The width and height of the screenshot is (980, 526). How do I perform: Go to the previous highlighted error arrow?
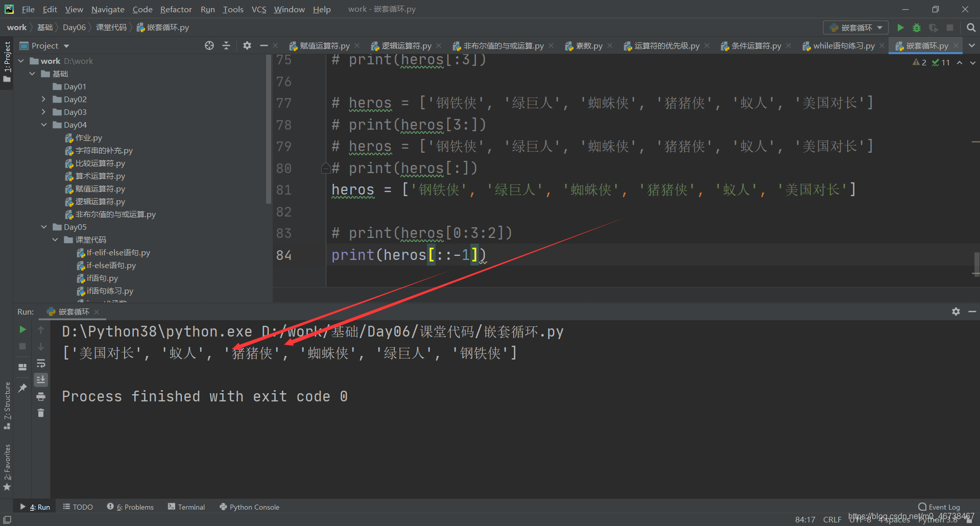click(960, 62)
